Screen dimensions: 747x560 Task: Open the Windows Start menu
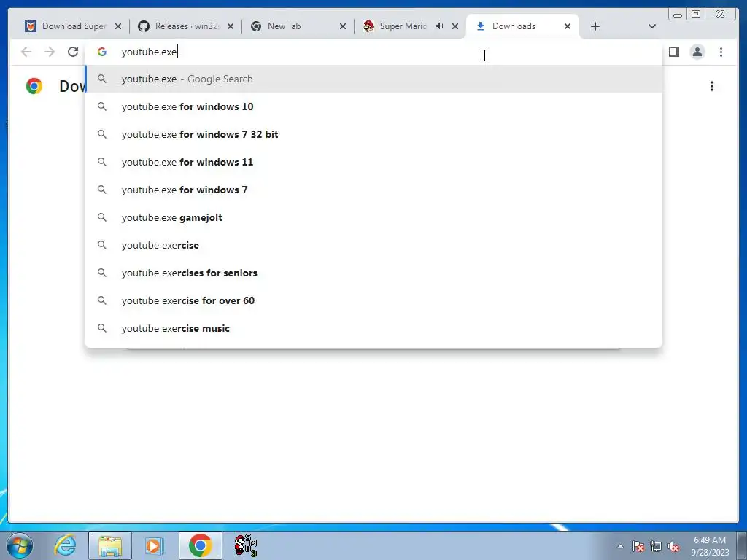coord(20,545)
